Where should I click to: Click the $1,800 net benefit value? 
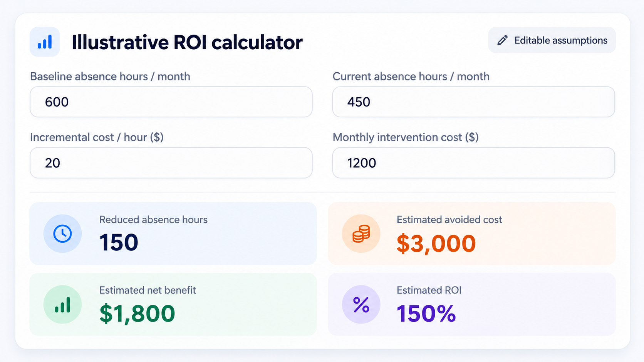[137, 314]
